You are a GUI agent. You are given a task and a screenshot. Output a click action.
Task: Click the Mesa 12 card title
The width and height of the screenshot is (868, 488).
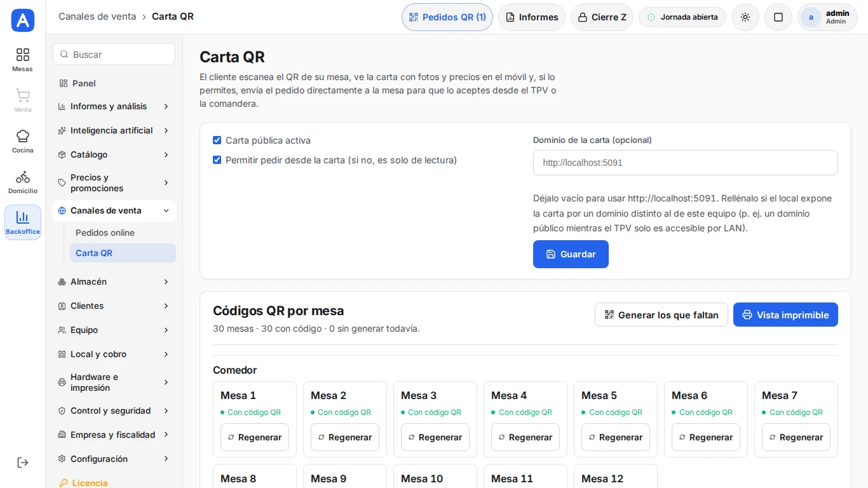click(602, 478)
